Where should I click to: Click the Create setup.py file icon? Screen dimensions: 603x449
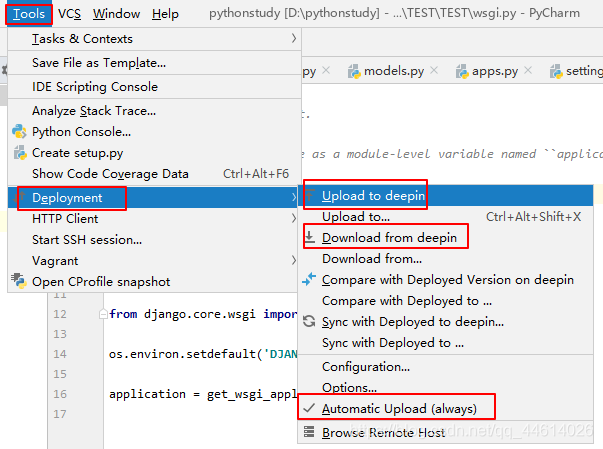click(x=20, y=153)
